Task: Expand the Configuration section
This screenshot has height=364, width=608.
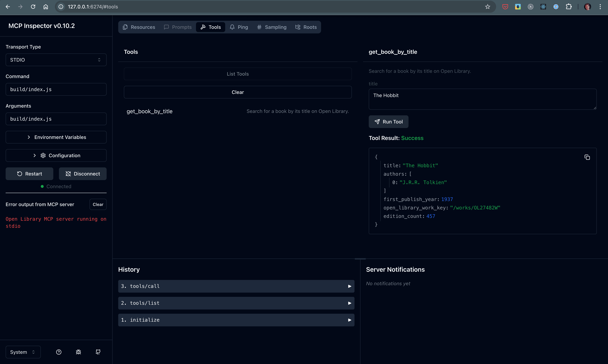Action: point(56,155)
